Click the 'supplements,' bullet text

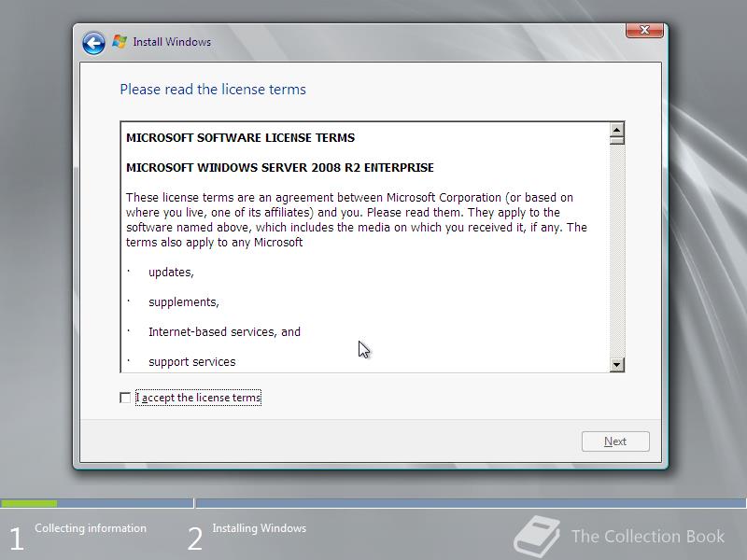[x=184, y=302]
